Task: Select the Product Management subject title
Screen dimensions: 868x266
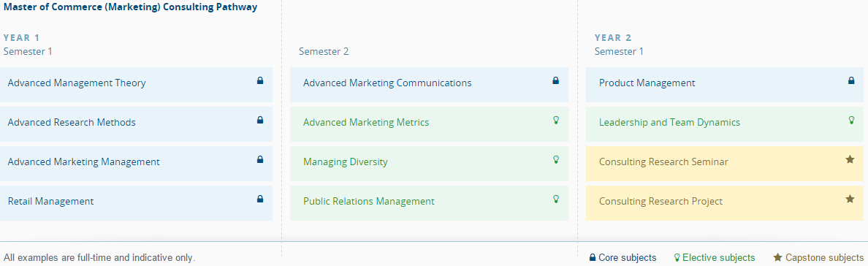Action: click(647, 83)
